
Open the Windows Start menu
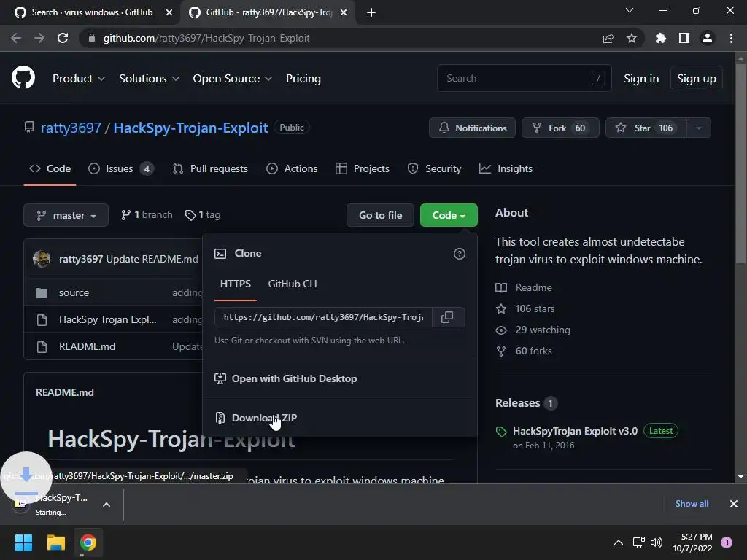point(23,542)
